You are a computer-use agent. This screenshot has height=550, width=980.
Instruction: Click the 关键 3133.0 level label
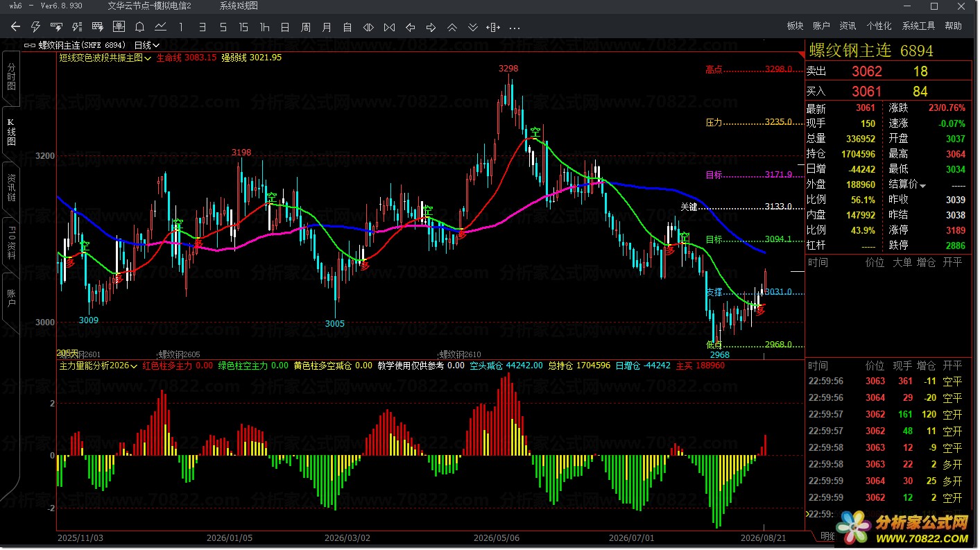(x=737, y=207)
